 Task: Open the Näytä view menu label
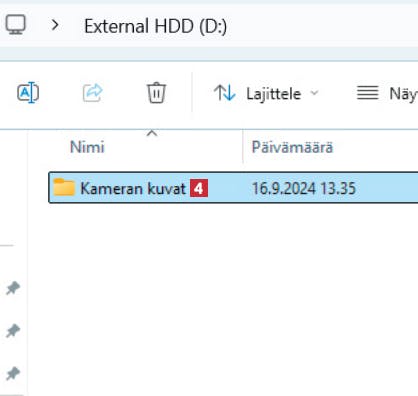click(x=403, y=94)
